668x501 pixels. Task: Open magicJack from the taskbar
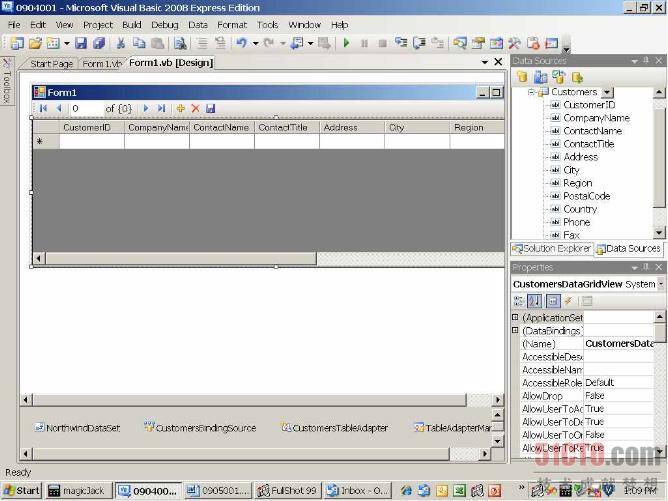(79, 491)
